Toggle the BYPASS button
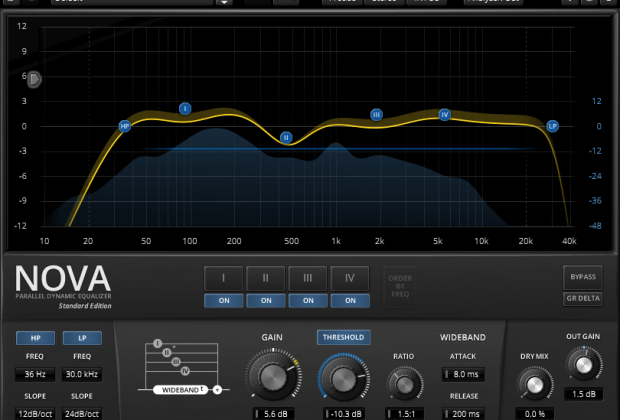Image resolution: width=620 pixels, height=420 pixels. coord(583,277)
